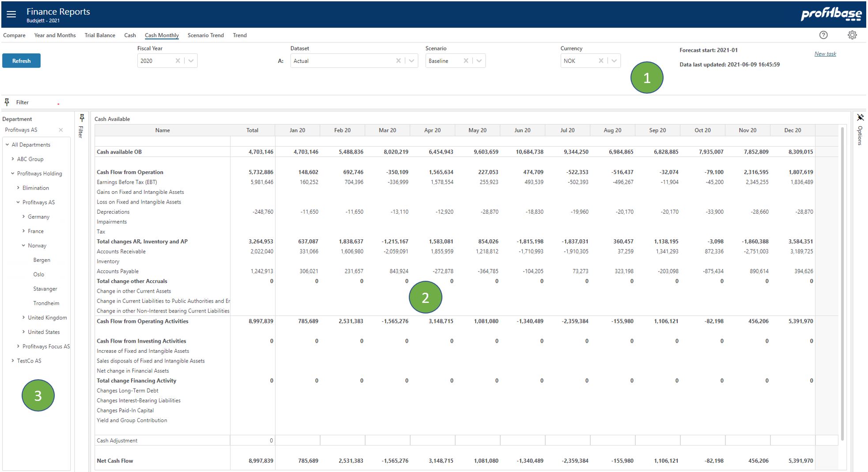Screen dimensions: 868x472
Task: Open the help question mark icon
Action: click(x=823, y=35)
